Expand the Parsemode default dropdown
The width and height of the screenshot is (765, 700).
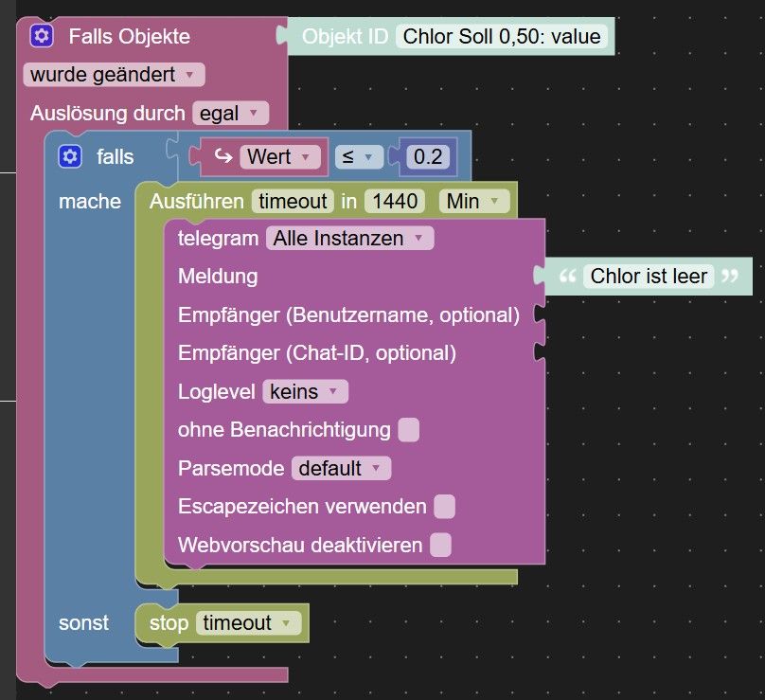(x=341, y=468)
